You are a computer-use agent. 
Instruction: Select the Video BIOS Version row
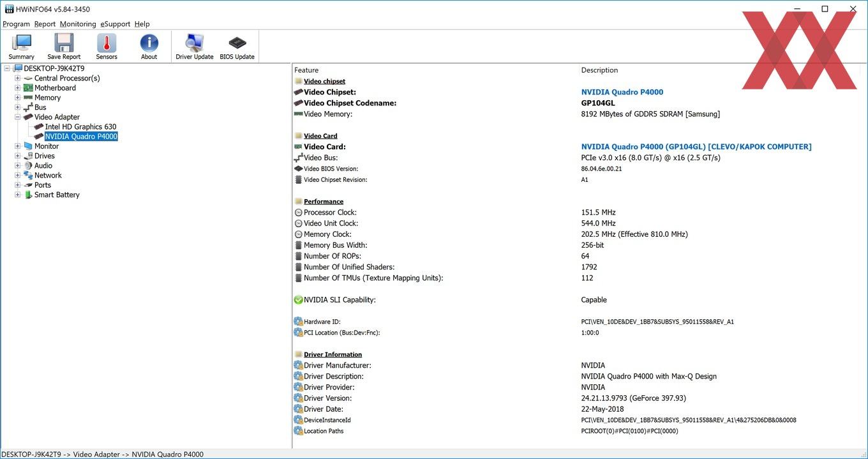[577, 169]
